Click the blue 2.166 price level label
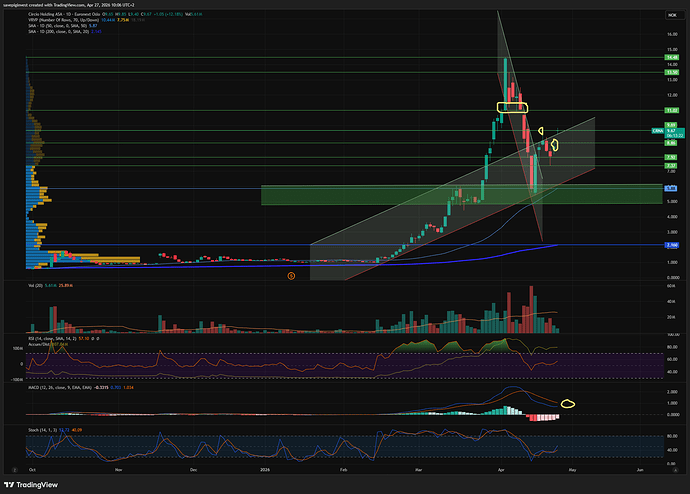 672,244
